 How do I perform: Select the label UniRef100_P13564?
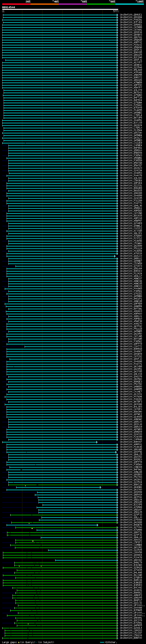pos(131,130)
